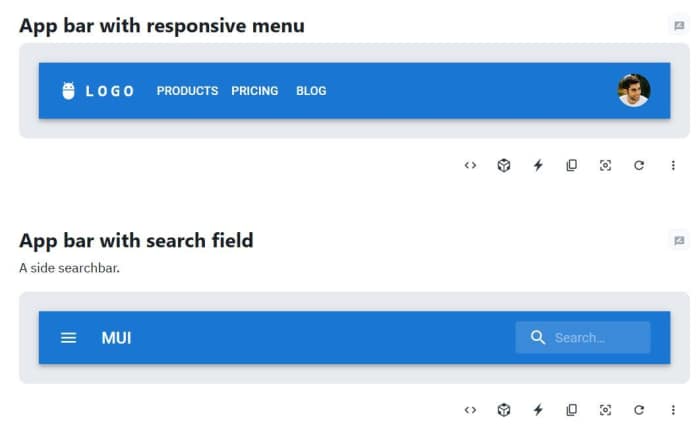Copy source of search field demo
700x430 pixels.
(x=571, y=410)
